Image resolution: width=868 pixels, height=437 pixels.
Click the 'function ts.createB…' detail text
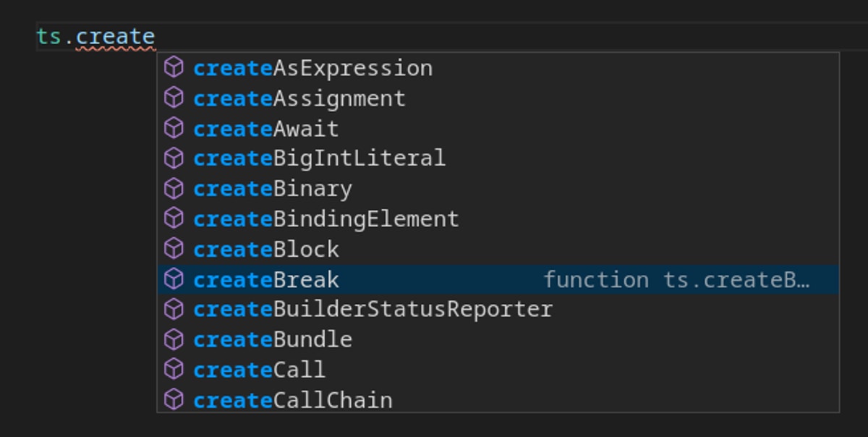(x=676, y=280)
